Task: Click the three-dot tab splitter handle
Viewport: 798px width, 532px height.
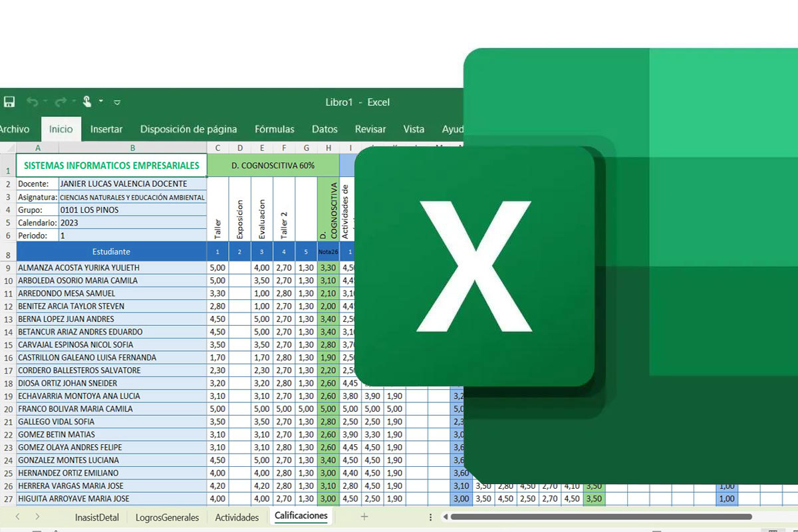Action: pos(431,517)
